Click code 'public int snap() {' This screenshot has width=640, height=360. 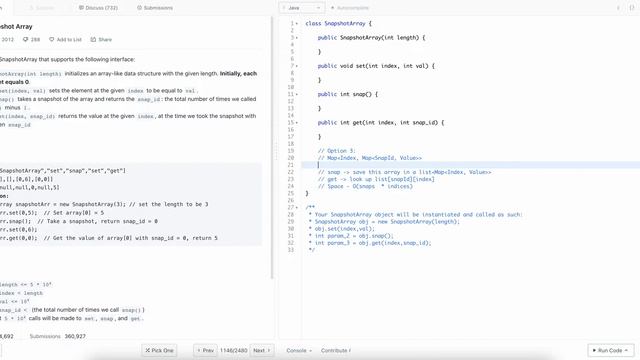pos(348,94)
